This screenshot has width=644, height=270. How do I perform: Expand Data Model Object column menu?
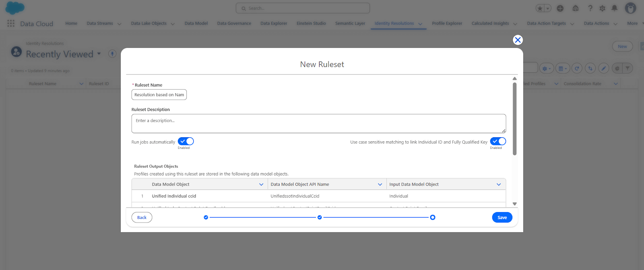[261, 184]
